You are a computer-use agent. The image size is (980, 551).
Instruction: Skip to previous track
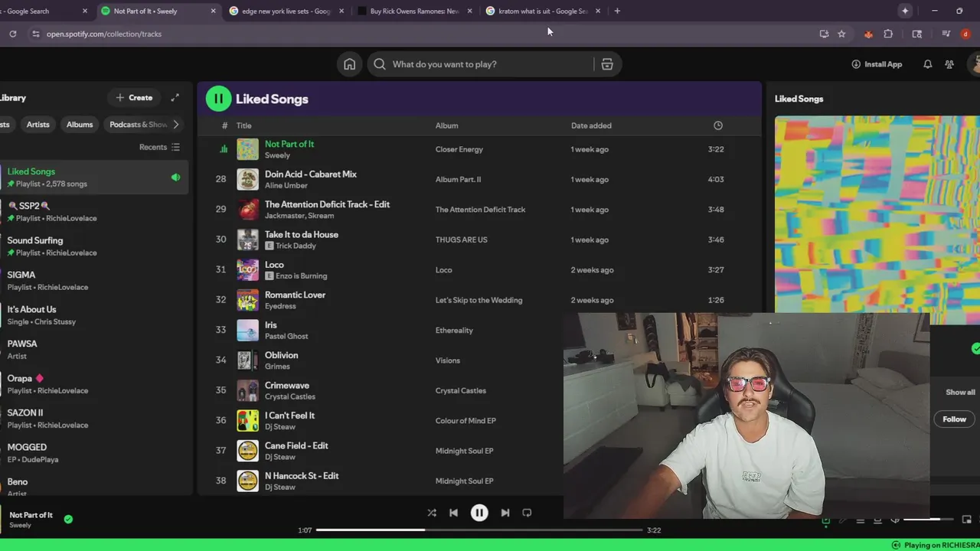click(453, 513)
